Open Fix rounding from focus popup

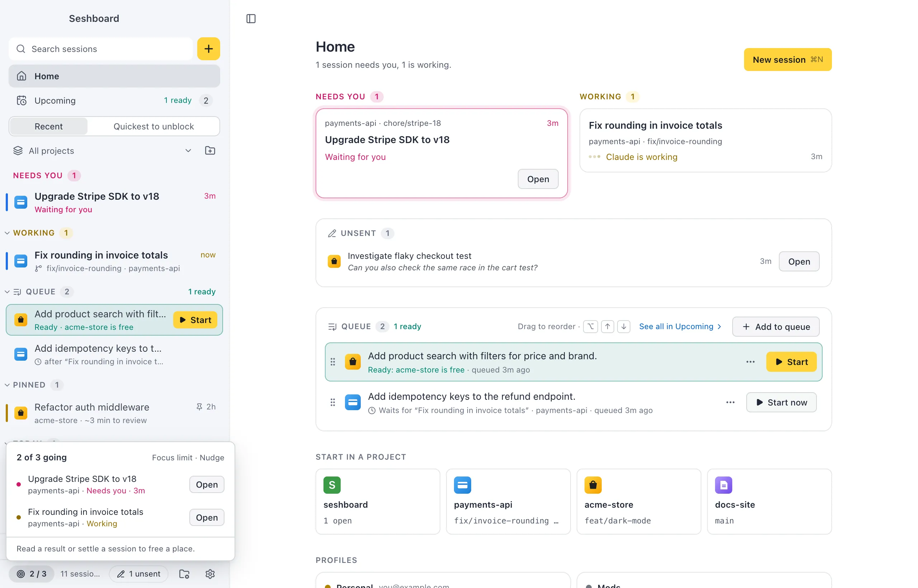click(x=207, y=517)
